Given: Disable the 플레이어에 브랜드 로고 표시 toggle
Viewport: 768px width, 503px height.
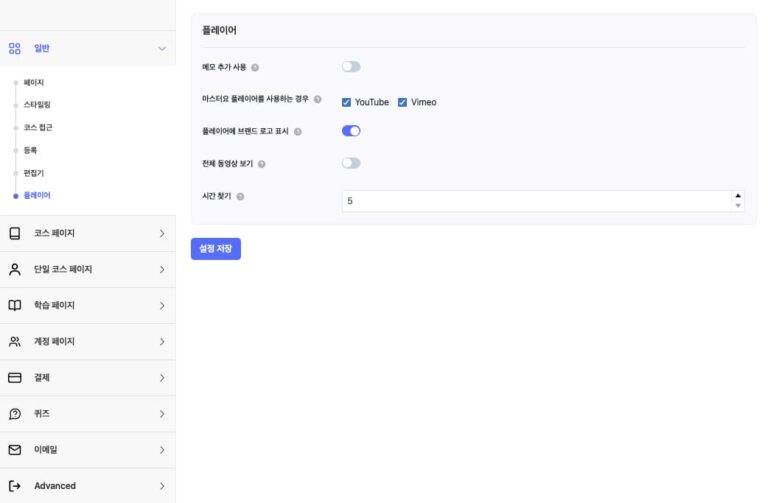Looking at the screenshot, I should (351, 131).
